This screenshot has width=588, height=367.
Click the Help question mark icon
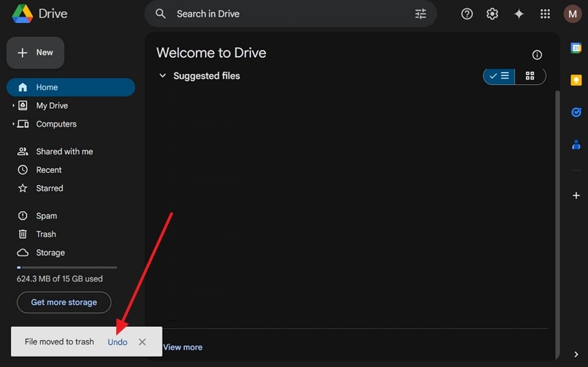467,14
